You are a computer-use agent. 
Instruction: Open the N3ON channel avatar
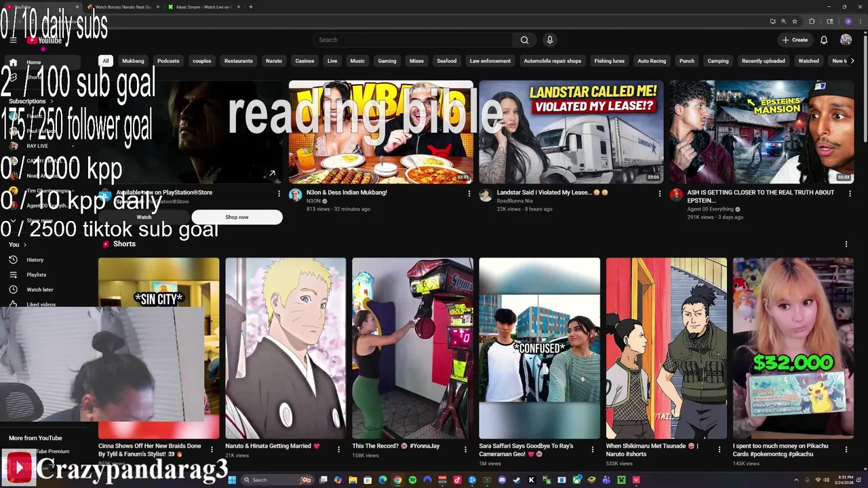pyautogui.click(x=295, y=195)
